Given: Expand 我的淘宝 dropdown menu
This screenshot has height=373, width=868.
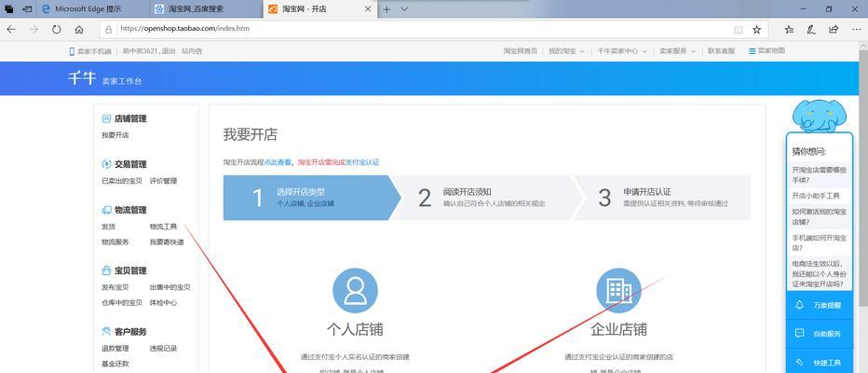Looking at the screenshot, I should [x=566, y=51].
